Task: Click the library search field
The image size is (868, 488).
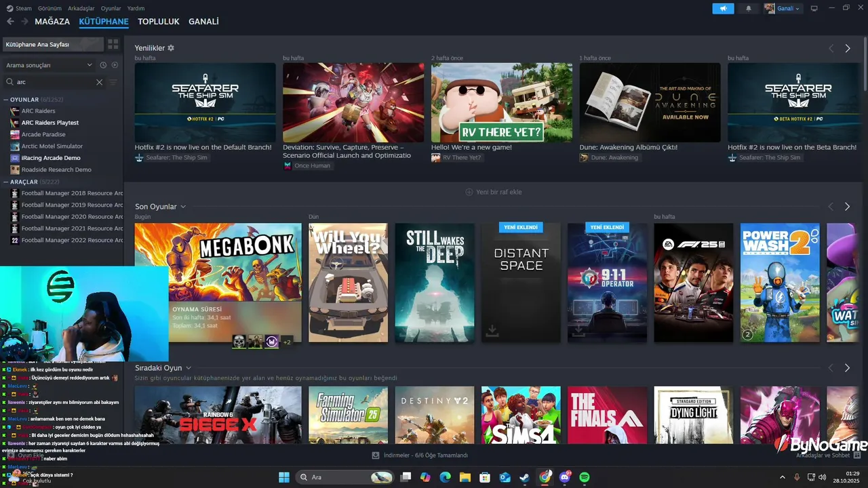Action: point(54,82)
